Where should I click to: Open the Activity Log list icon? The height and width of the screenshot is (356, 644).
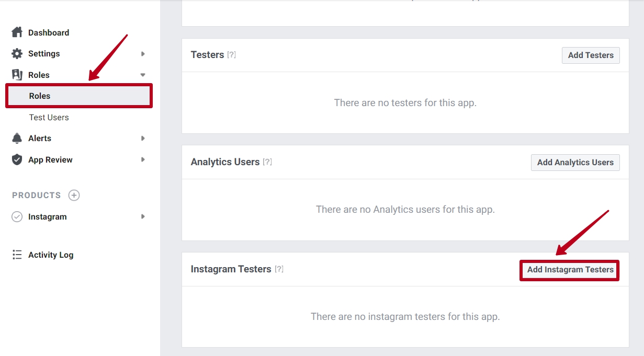tap(16, 255)
